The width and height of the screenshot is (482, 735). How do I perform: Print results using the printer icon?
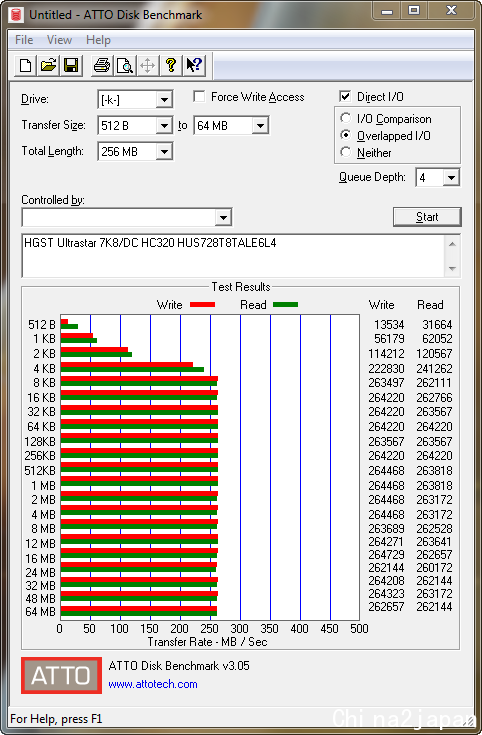(102, 65)
